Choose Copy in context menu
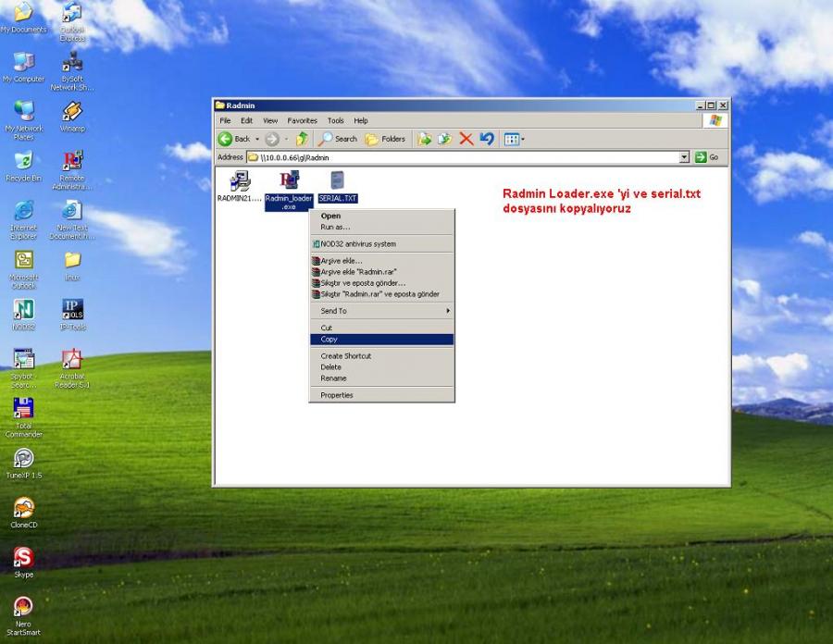 pos(381,340)
